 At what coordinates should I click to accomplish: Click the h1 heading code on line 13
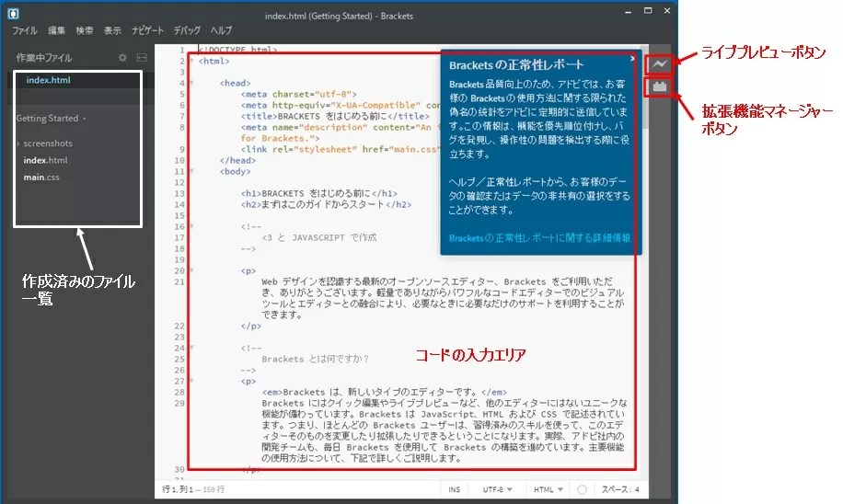coord(319,193)
